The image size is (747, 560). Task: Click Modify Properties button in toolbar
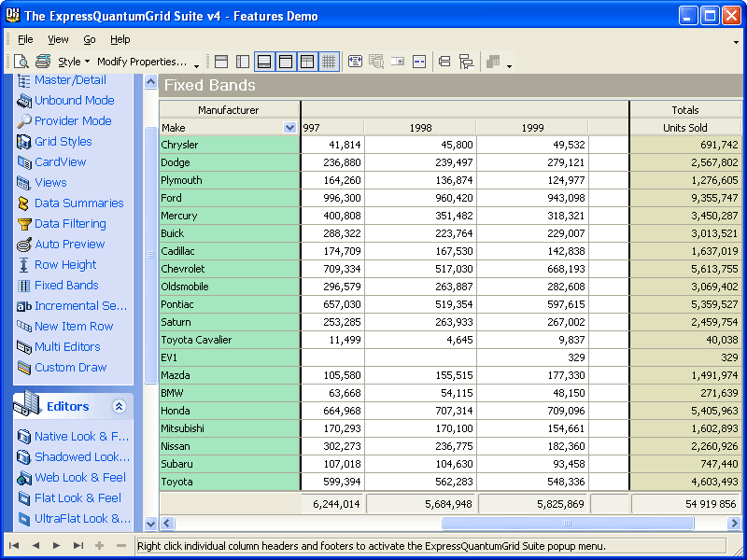142,62
